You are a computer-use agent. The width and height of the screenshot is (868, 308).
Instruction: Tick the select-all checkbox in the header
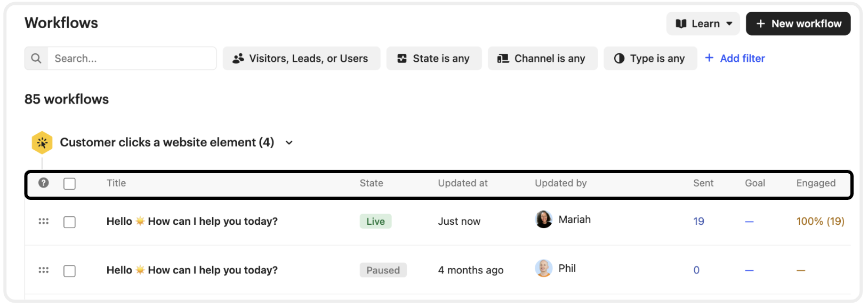(x=69, y=184)
